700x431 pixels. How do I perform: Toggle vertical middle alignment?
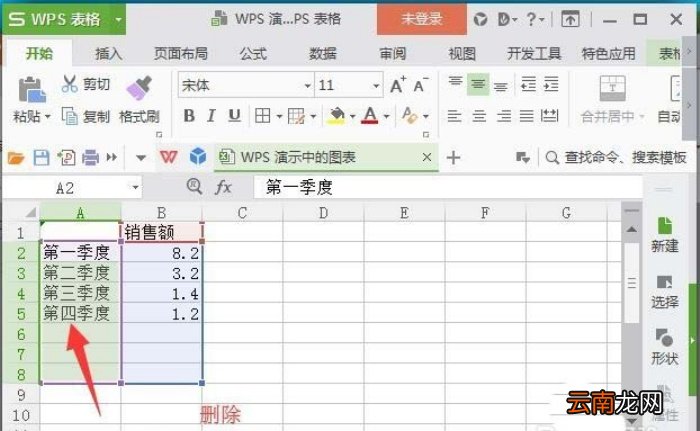(478, 84)
